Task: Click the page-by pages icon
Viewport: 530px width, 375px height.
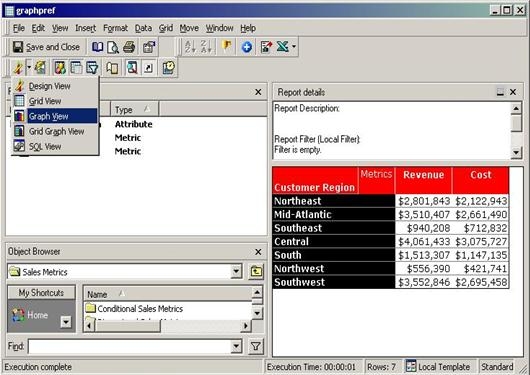Action: [112, 68]
